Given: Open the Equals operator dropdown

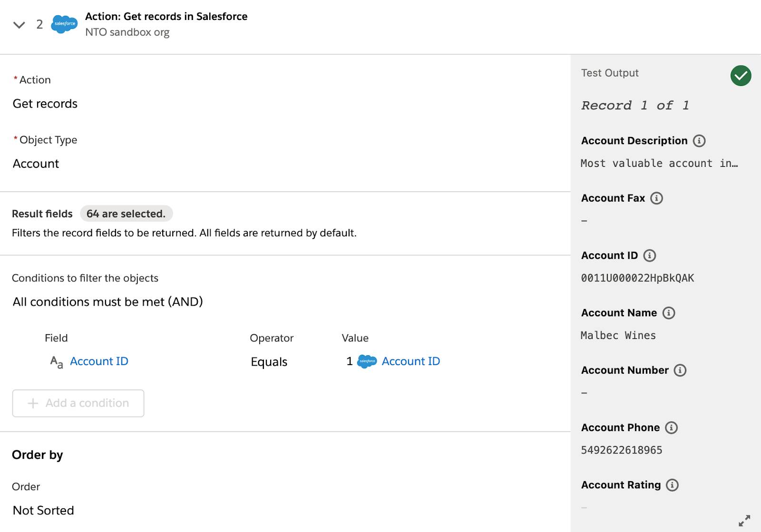Looking at the screenshot, I should [x=269, y=362].
